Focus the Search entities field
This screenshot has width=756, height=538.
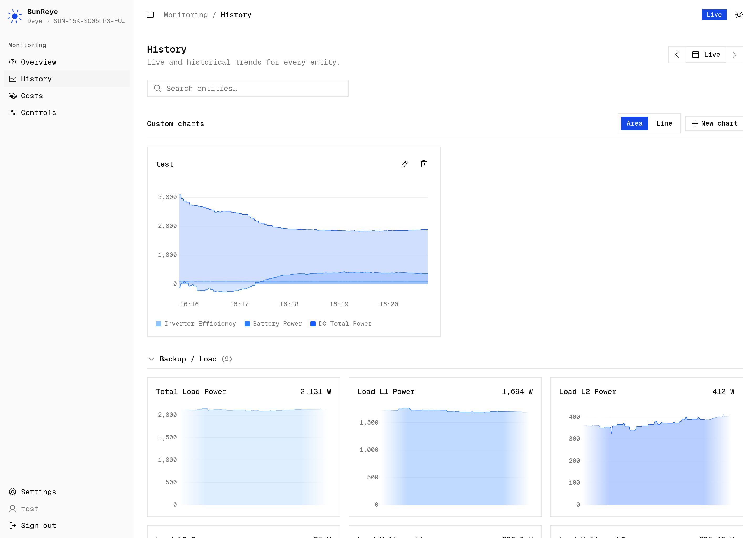pyautogui.click(x=248, y=89)
